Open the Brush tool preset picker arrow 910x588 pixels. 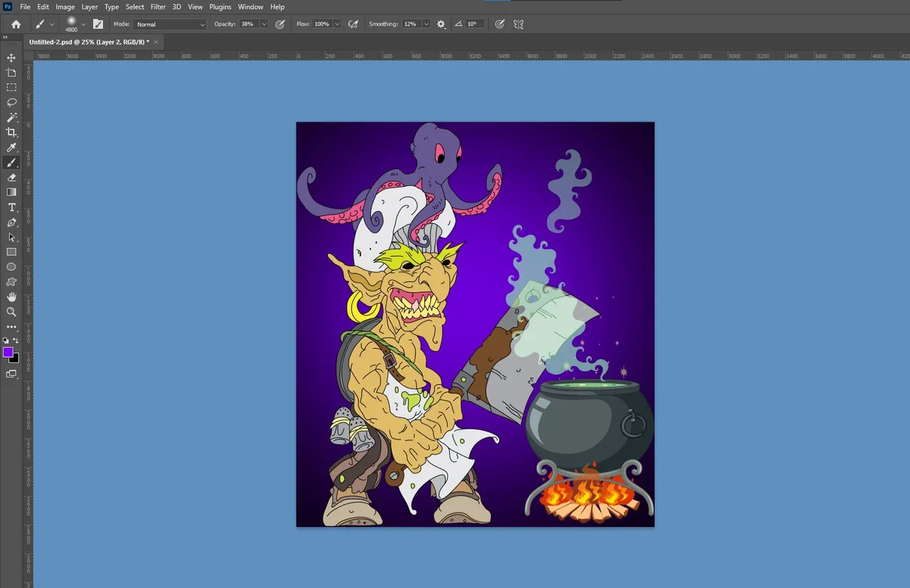[x=52, y=25]
